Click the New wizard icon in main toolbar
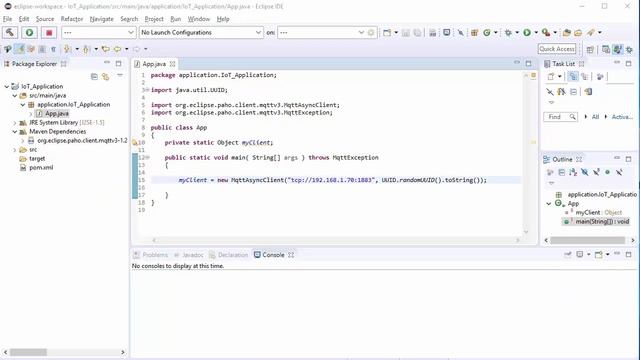 click(x=387, y=33)
